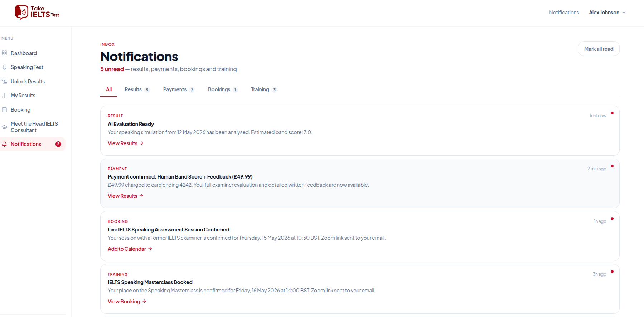
Task: Click the RESULT category label
Action: pos(115,116)
